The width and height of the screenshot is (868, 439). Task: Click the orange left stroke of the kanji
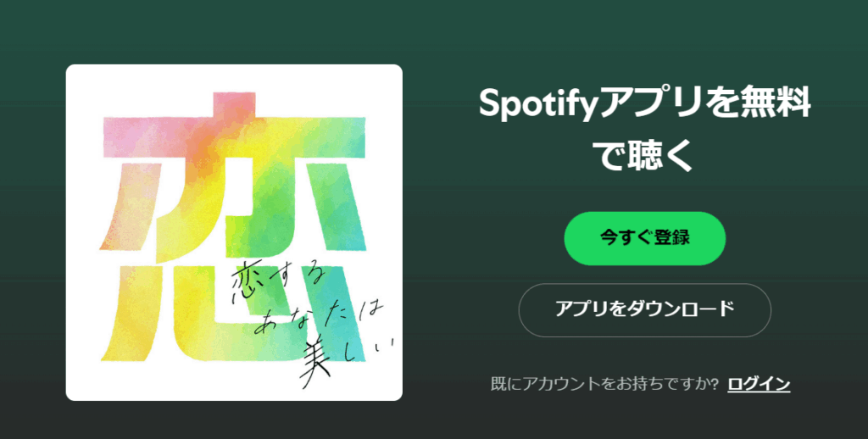pyautogui.click(x=131, y=206)
